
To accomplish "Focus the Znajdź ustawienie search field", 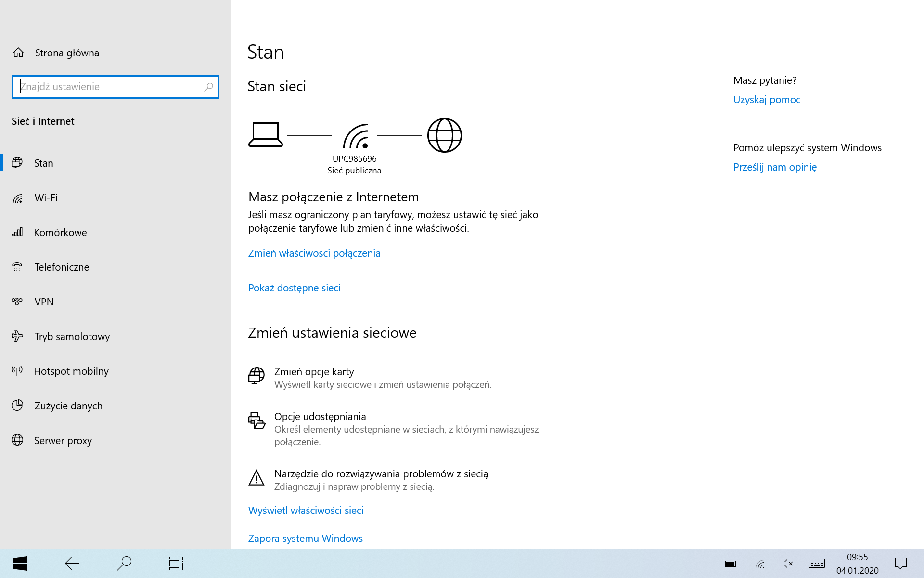I will click(x=108, y=87).
